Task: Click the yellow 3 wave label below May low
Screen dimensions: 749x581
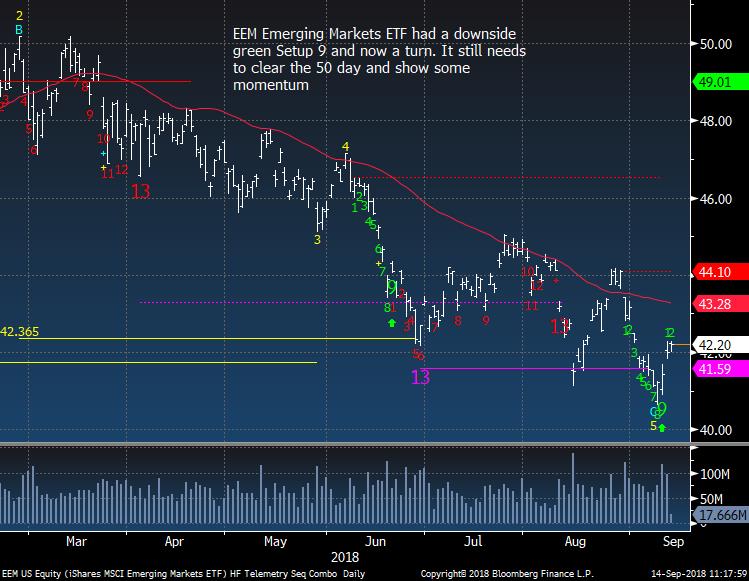Action: pyautogui.click(x=317, y=240)
